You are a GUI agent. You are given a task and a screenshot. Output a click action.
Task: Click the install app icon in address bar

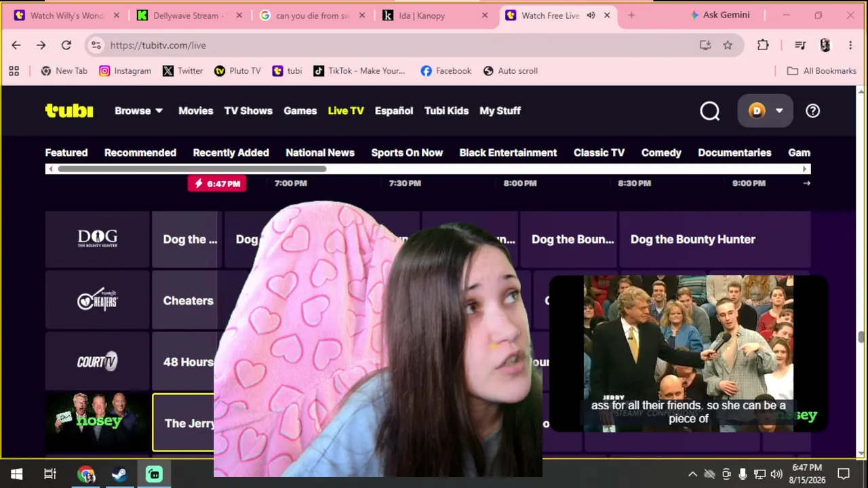(x=705, y=45)
